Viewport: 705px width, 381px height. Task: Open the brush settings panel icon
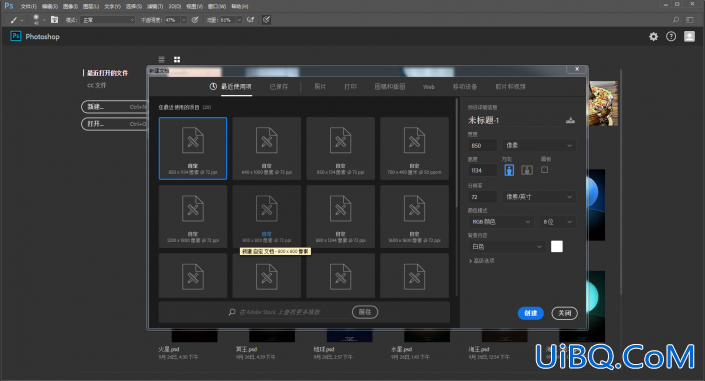54,20
